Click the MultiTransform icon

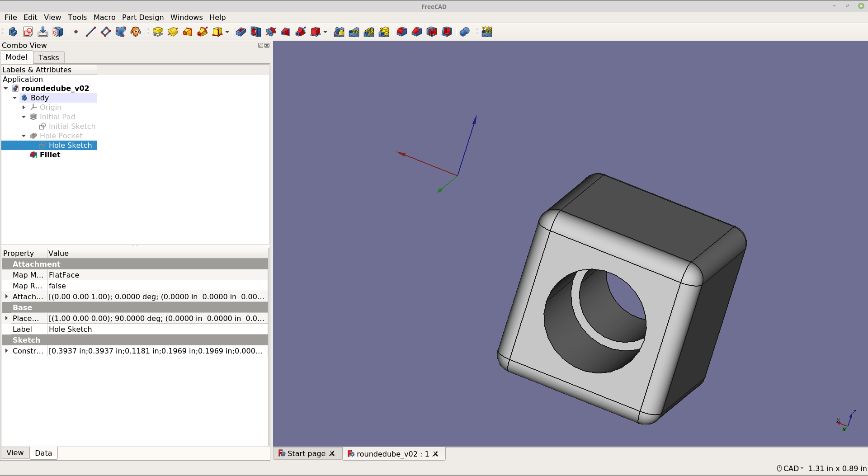(384, 32)
